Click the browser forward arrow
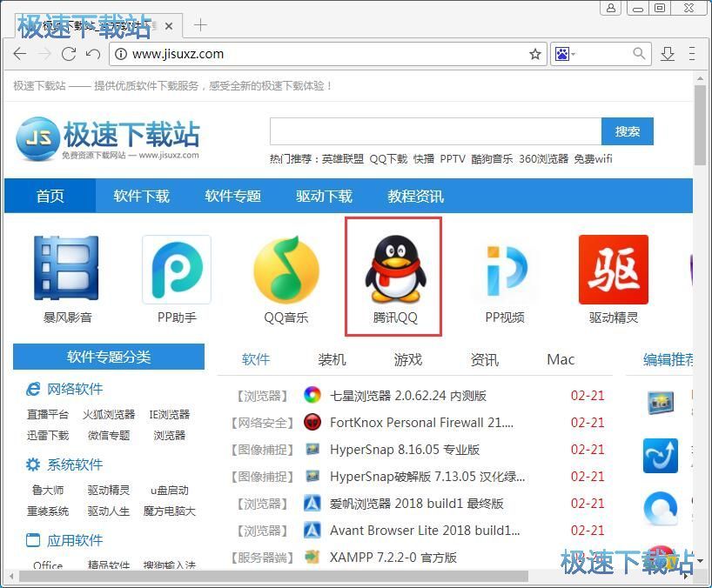 (44, 54)
